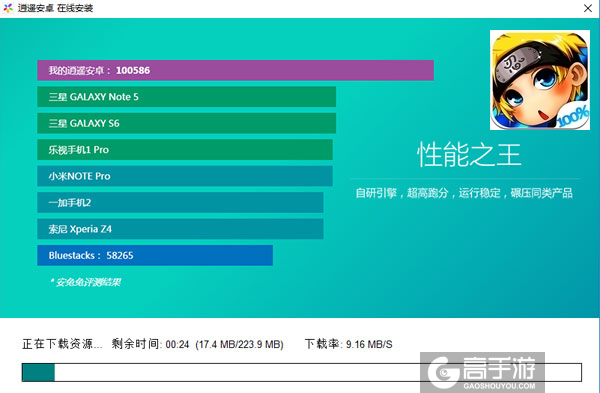
Task: Click the 一加手机2 bar
Action: 180,202
